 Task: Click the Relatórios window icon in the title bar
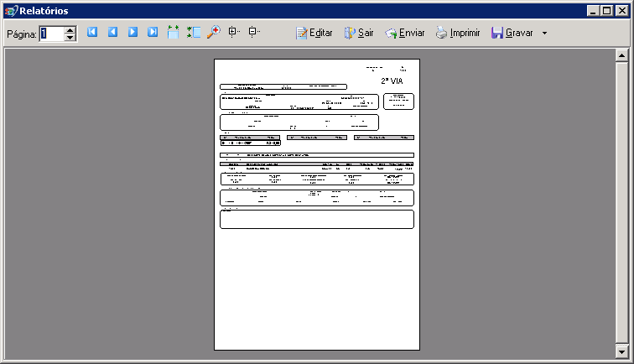(12, 11)
